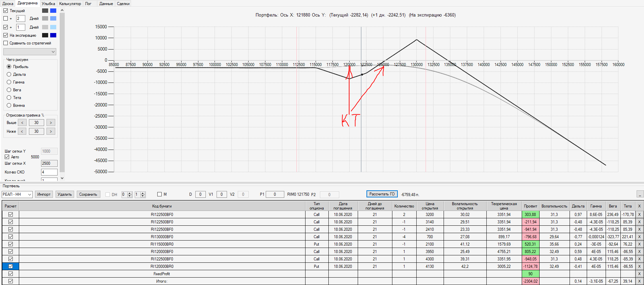This screenshot has width=644, height=285.
Task: Switch to the Данные tab
Action: pos(106,4)
